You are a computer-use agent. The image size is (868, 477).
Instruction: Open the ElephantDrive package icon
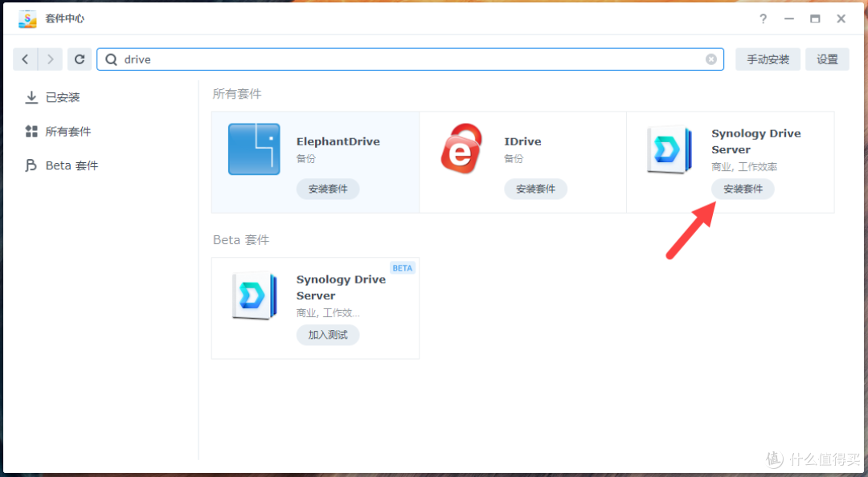[x=254, y=149]
